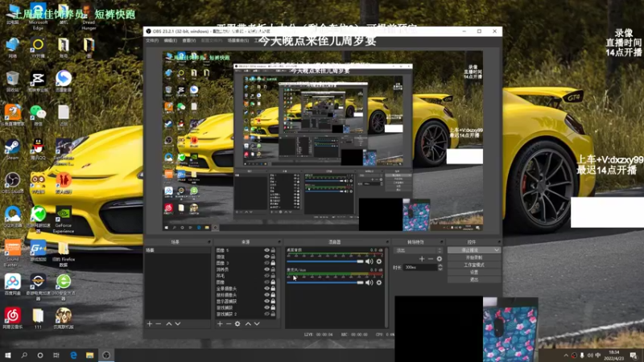Undock the 场景 panel via header icon
Viewport: 644px width, 362px height.
point(208,242)
